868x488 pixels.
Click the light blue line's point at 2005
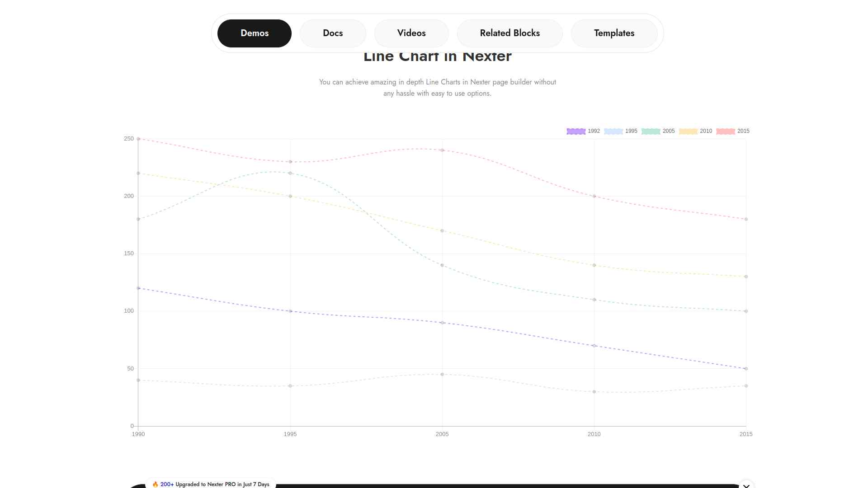[442, 375]
